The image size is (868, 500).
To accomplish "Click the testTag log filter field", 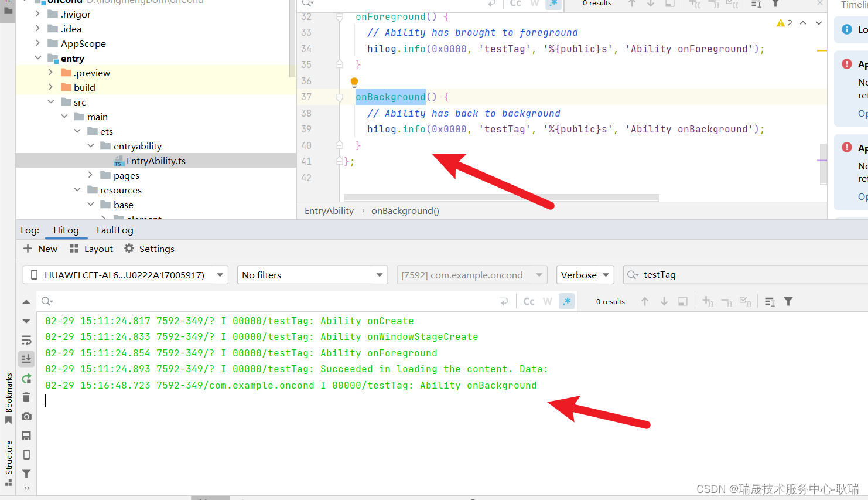I will (x=745, y=275).
